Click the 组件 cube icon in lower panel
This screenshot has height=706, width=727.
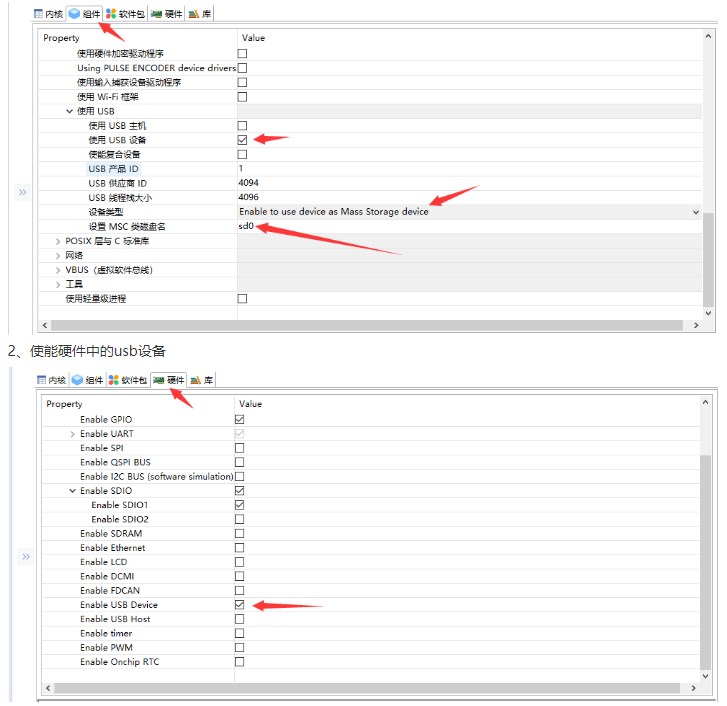coord(77,380)
